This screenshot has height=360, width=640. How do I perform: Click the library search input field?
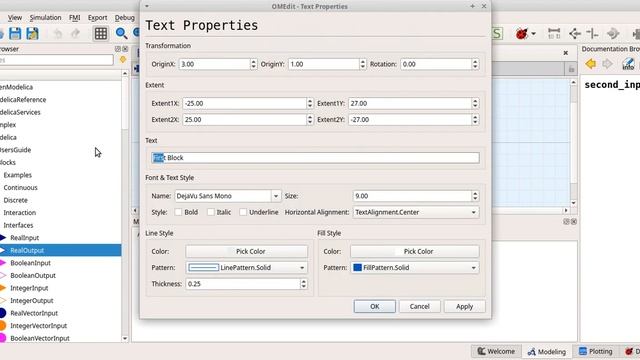(56, 60)
